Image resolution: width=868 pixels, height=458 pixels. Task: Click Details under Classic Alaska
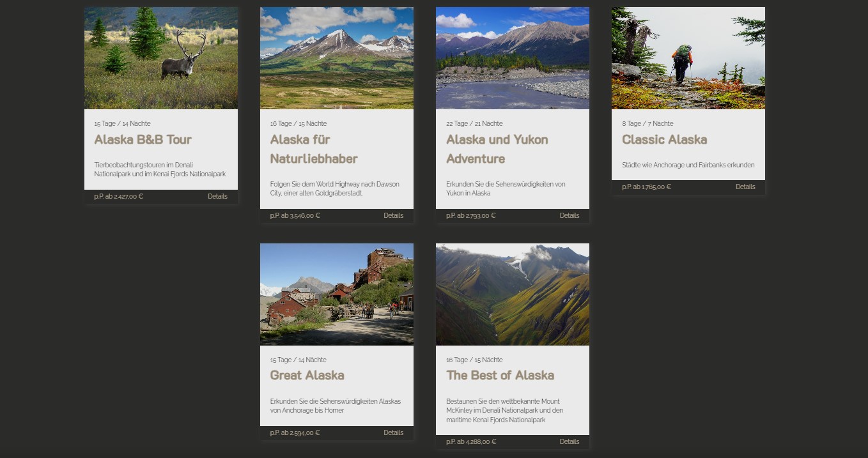point(745,187)
